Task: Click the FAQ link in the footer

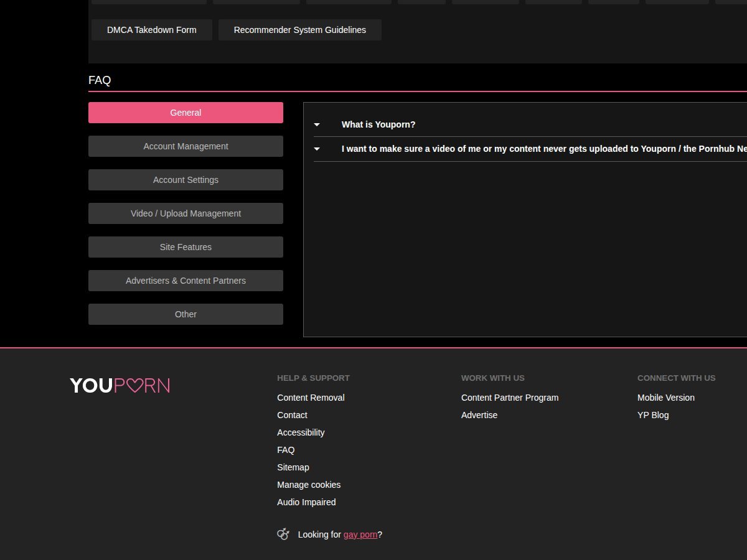Action: 286,450
